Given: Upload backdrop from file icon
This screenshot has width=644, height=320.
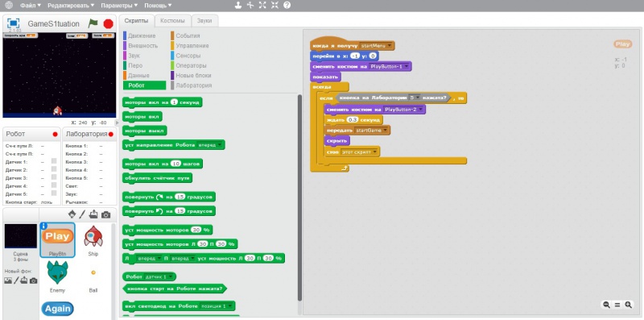Looking at the screenshot, I should coord(24,281).
